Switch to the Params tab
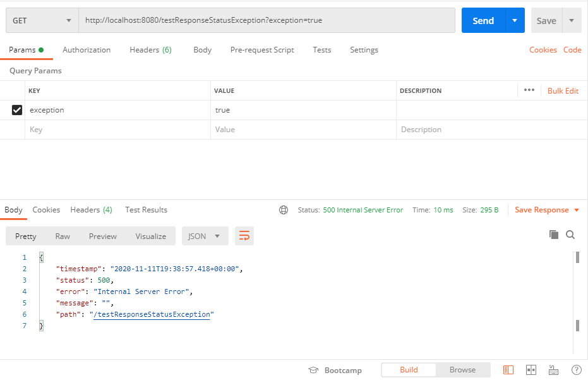588x380 pixels. point(27,50)
